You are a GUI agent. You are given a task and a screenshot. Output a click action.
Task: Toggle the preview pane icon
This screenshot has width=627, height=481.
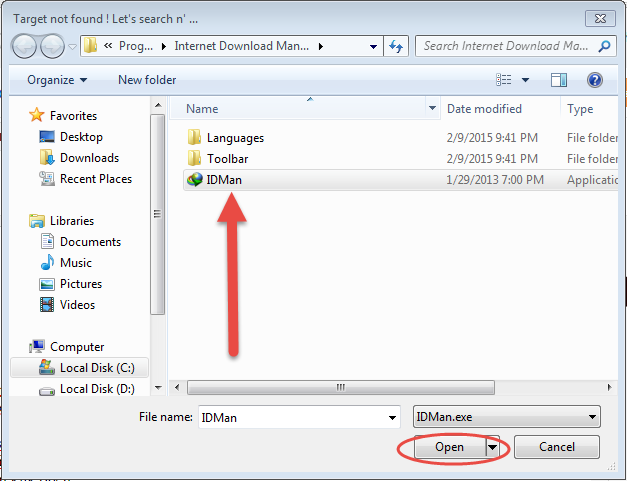[x=559, y=80]
